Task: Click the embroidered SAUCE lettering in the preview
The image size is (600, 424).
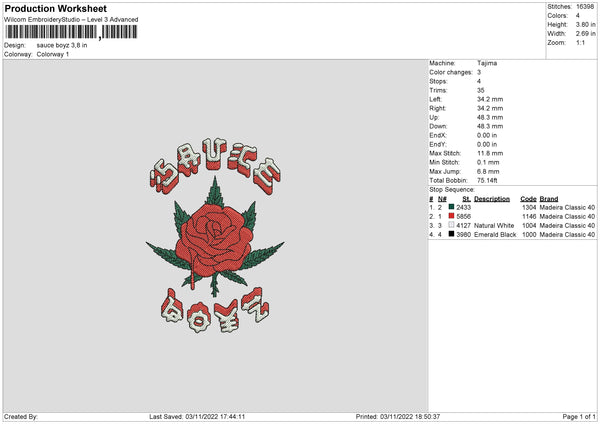Action: (215, 166)
